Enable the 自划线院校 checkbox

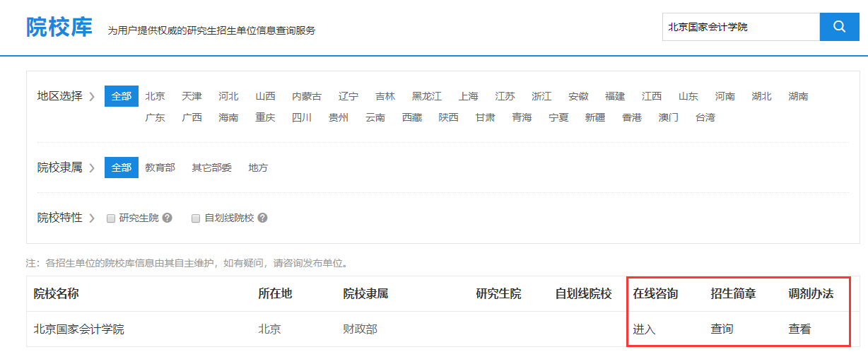(x=196, y=218)
